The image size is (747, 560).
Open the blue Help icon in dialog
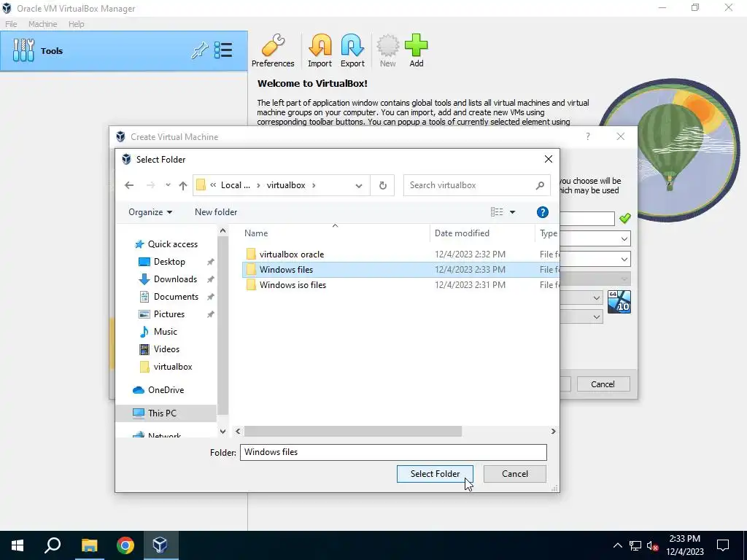pos(543,212)
